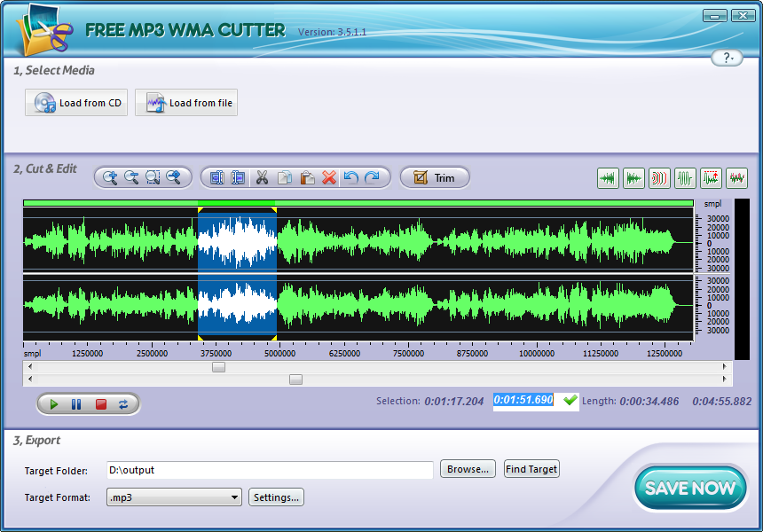Click the zoom in magnifier icon
This screenshot has height=532, width=763.
110,177
